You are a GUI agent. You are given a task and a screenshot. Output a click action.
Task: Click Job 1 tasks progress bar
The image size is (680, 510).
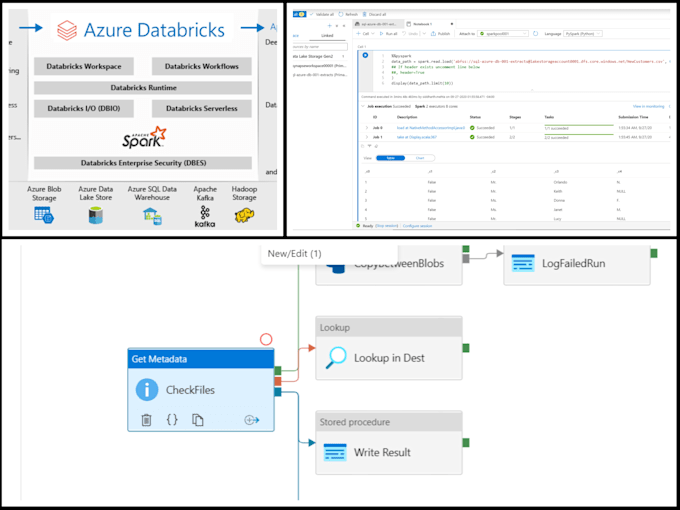tap(579, 134)
